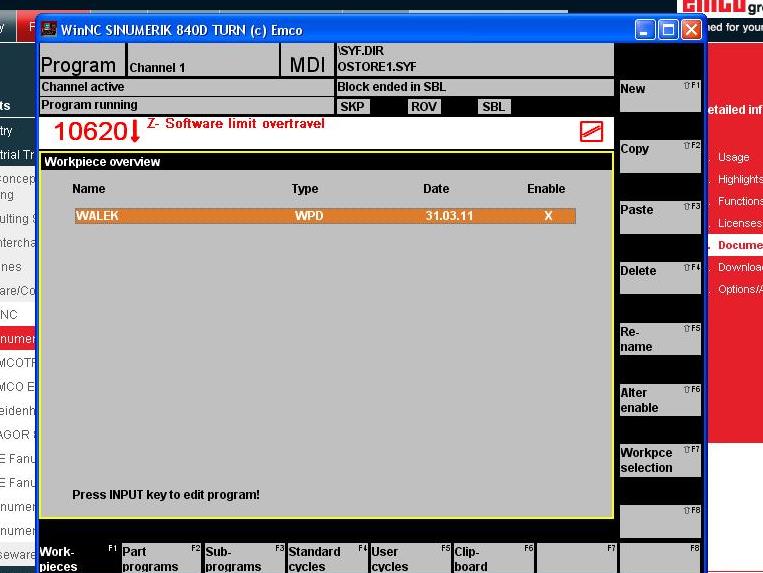The image size is (763, 573).
Task: Click the WinNC application title bar icon
Action: point(49,29)
